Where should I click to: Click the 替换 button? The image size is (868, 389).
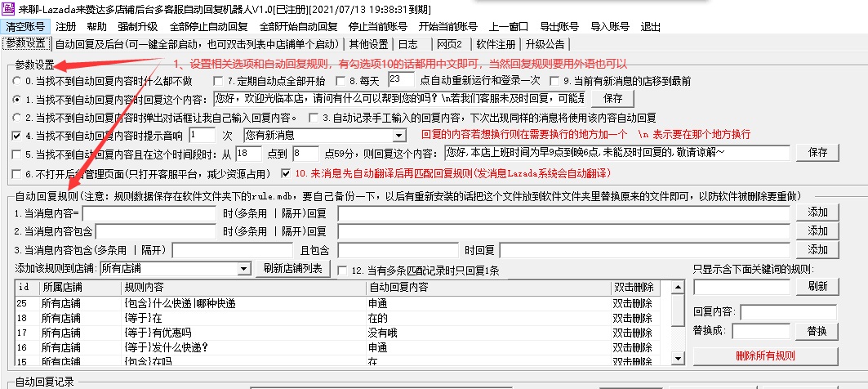(816, 331)
